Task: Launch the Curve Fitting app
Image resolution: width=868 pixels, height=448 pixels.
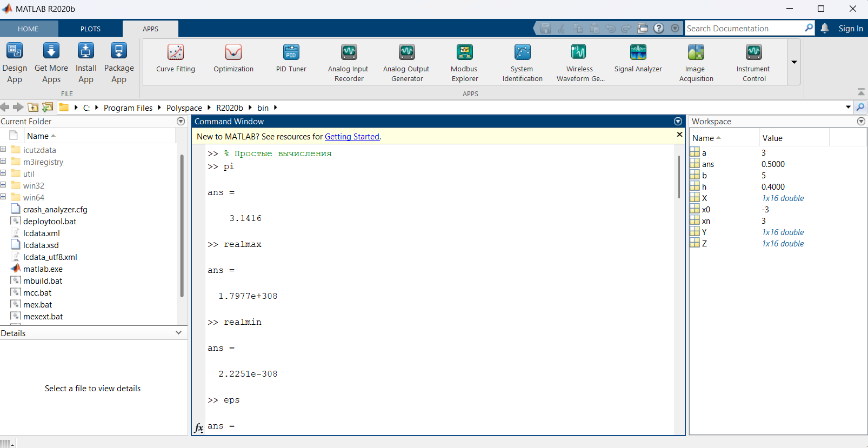Action: 176,58
